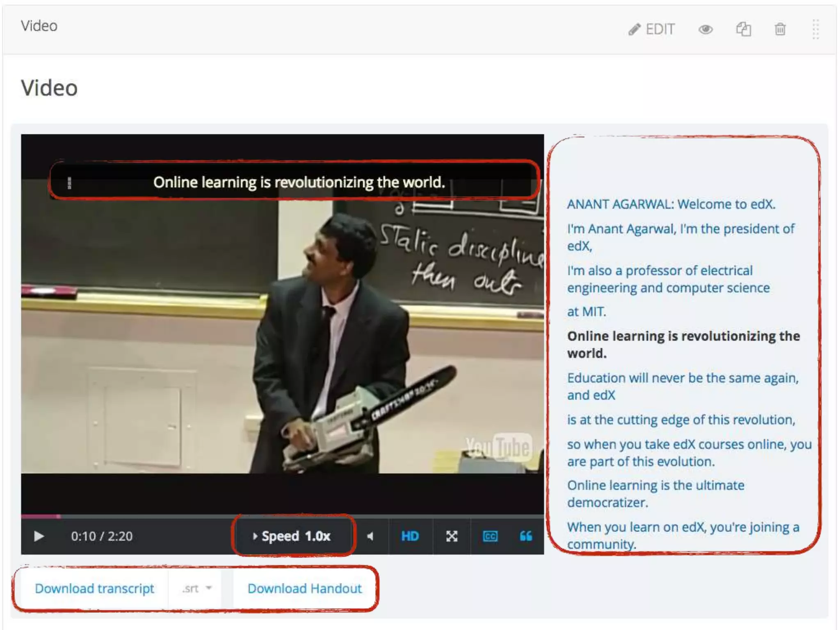The width and height of the screenshot is (840, 630).
Task: Click Download transcript link
Action: pyautogui.click(x=94, y=589)
